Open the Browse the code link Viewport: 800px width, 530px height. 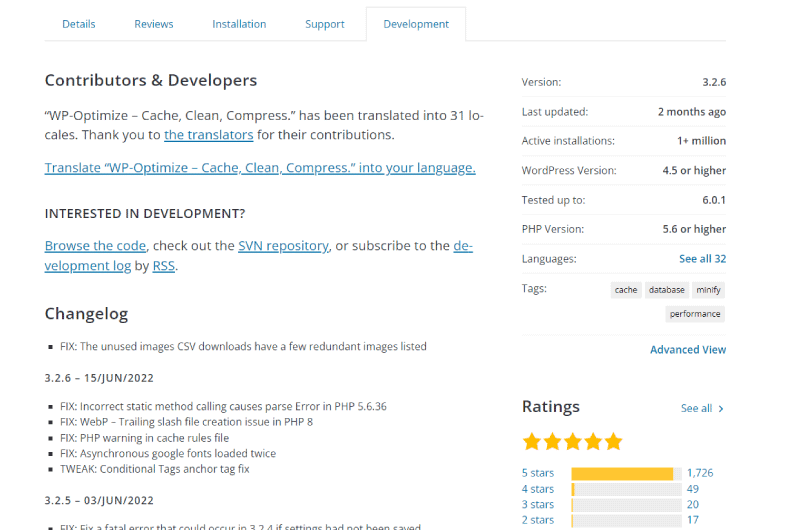tap(95, 246)
